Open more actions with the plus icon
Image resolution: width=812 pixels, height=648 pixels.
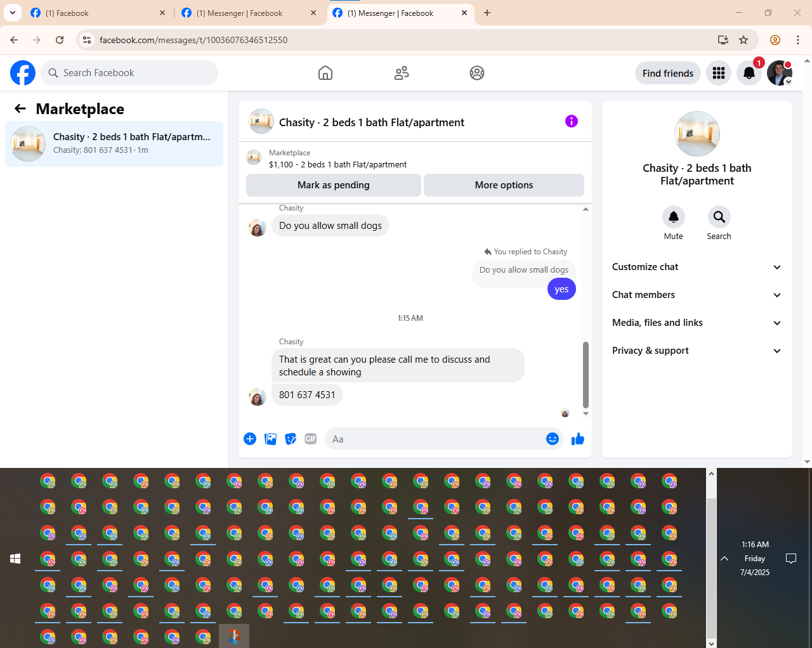pyautogui.click(x=250, y=439)
